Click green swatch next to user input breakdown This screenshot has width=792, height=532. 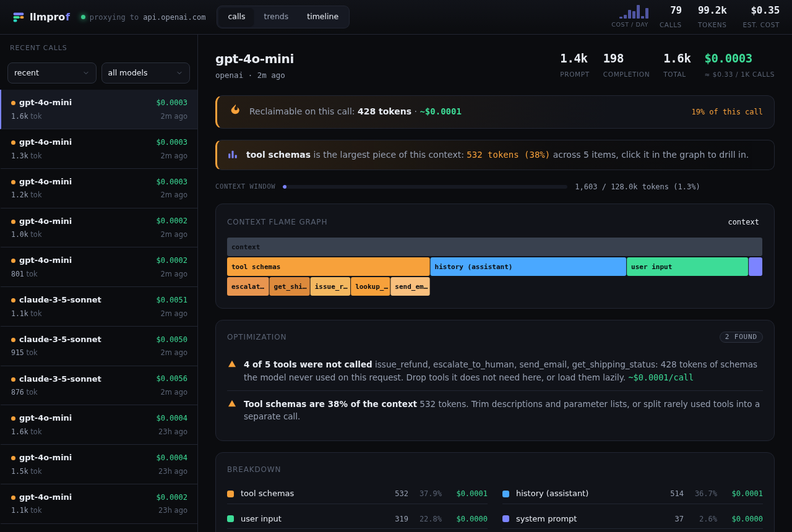230,519
